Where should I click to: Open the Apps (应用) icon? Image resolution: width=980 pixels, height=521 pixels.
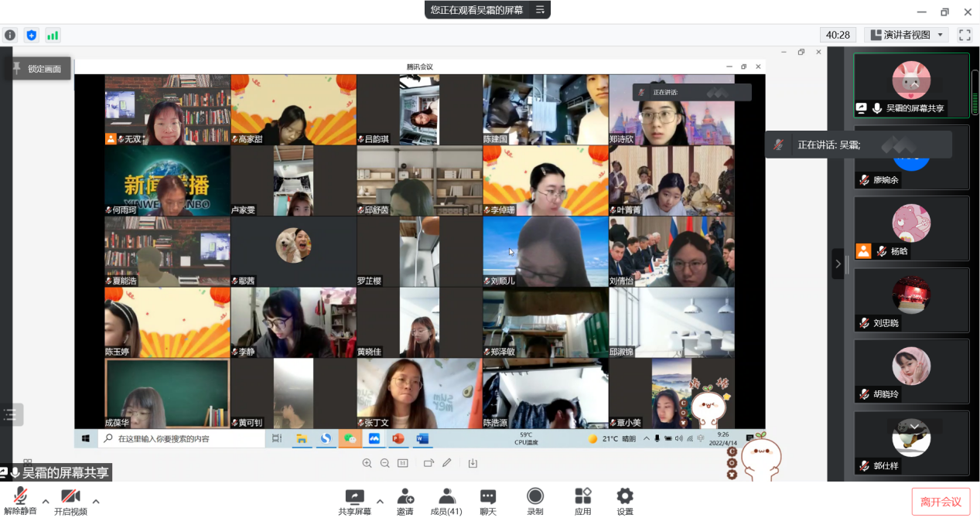[x=582, y=500]
